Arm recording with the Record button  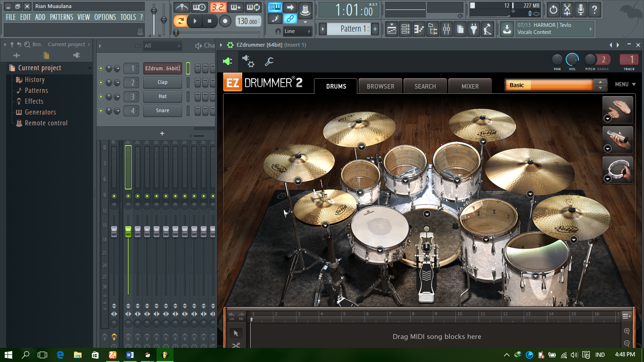coord(225,21)
